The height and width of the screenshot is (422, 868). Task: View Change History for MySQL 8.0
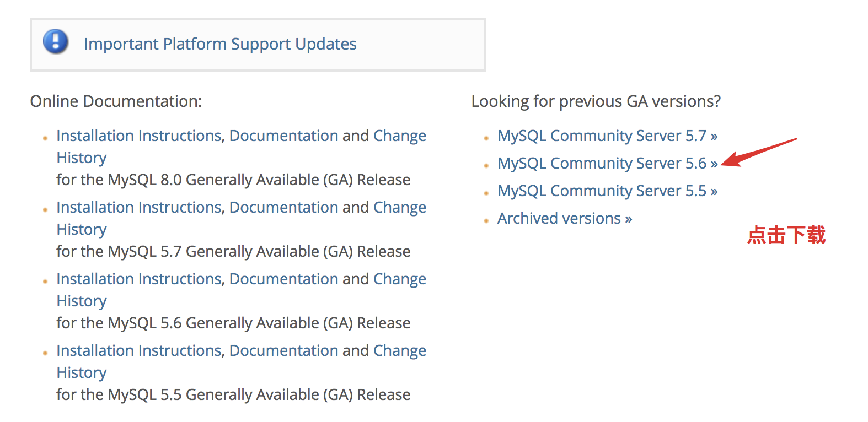pos(400,136)
